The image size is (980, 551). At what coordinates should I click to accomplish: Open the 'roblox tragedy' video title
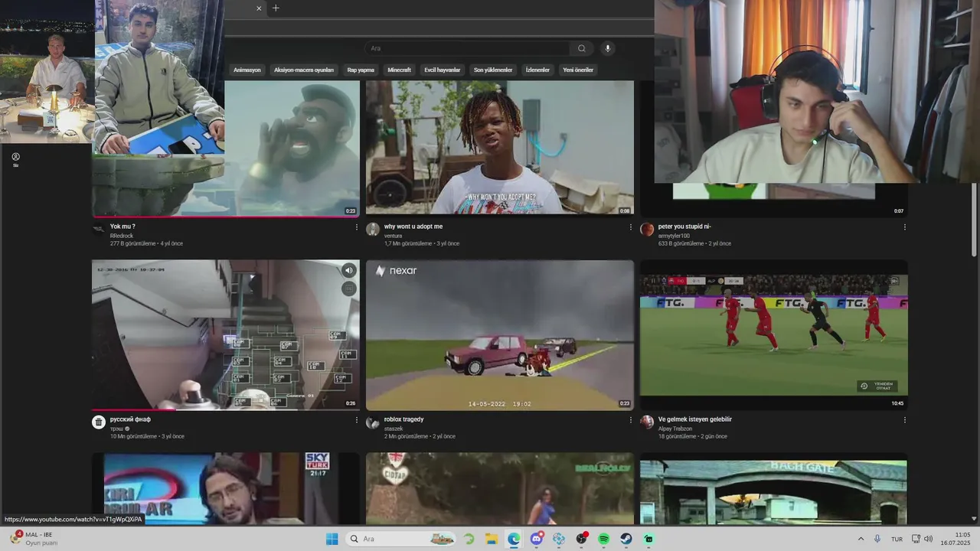(403, 419)
